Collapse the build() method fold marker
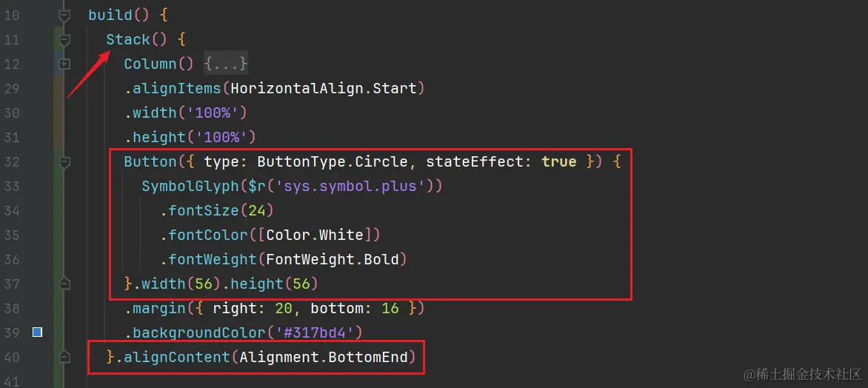The height and width of the screenshot is (388, 868). click(x=64, y=16)
